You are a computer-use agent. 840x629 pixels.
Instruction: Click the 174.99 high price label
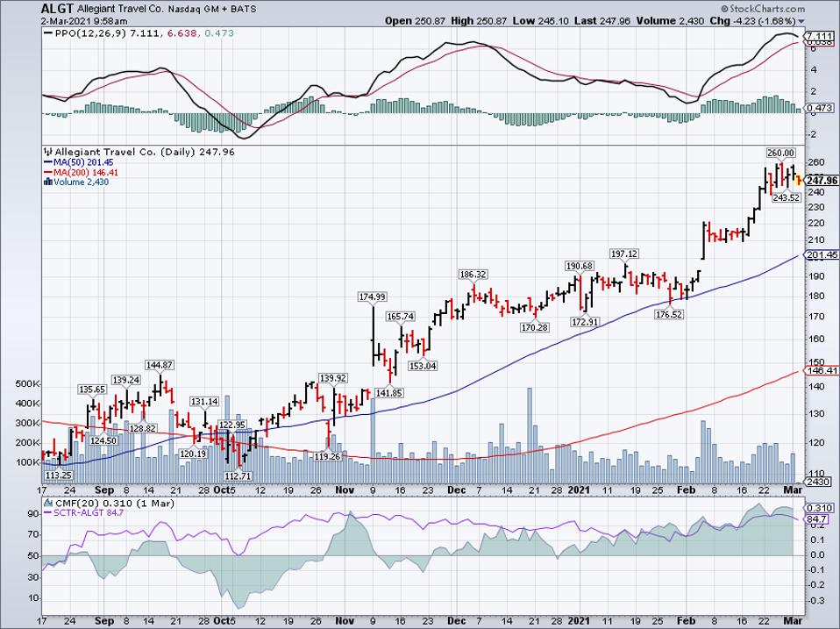click(373, 297)
